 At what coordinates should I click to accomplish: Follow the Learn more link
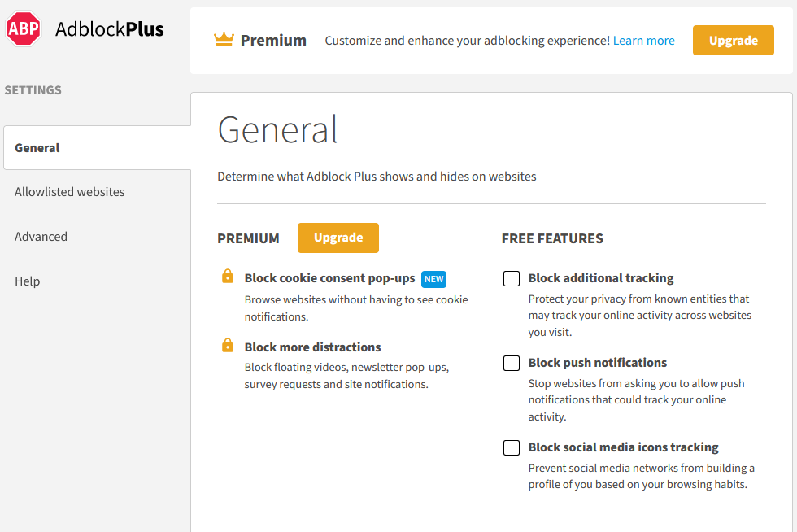(x=643, y=41)
